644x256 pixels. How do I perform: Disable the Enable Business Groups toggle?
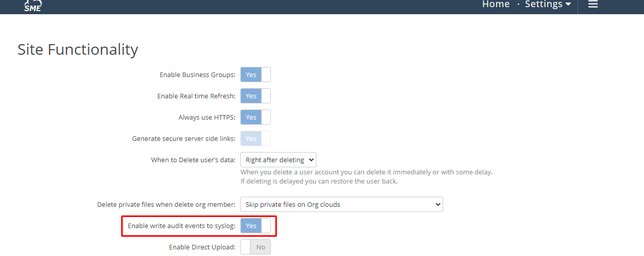256,75
